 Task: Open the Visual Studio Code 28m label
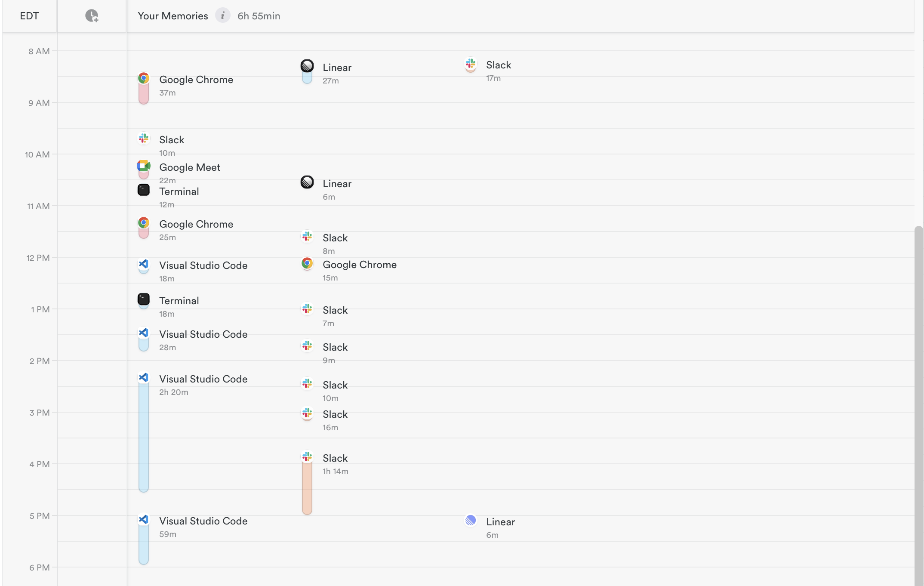click(x=203, y=334)
